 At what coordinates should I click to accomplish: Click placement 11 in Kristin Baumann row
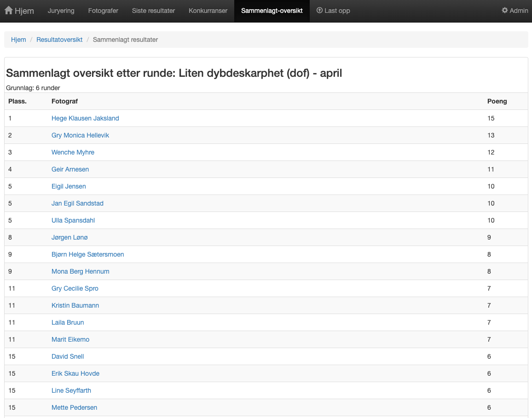tap(12, 305)
